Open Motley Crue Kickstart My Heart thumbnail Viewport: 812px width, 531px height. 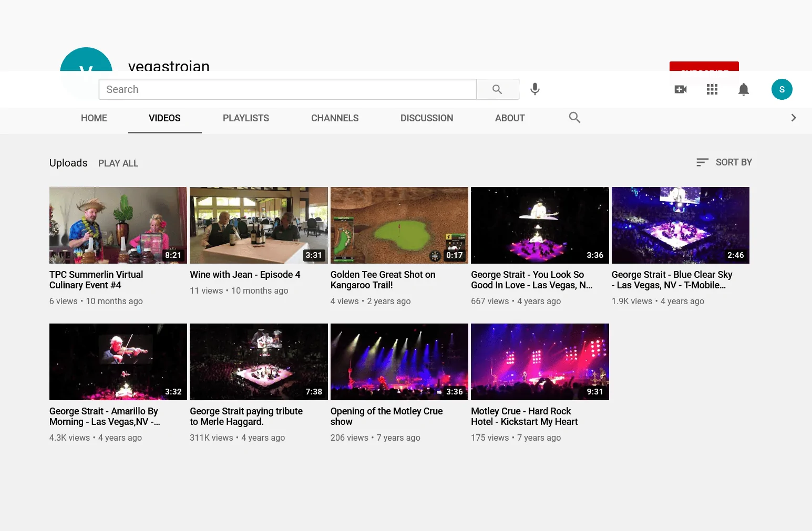point(540,362)
